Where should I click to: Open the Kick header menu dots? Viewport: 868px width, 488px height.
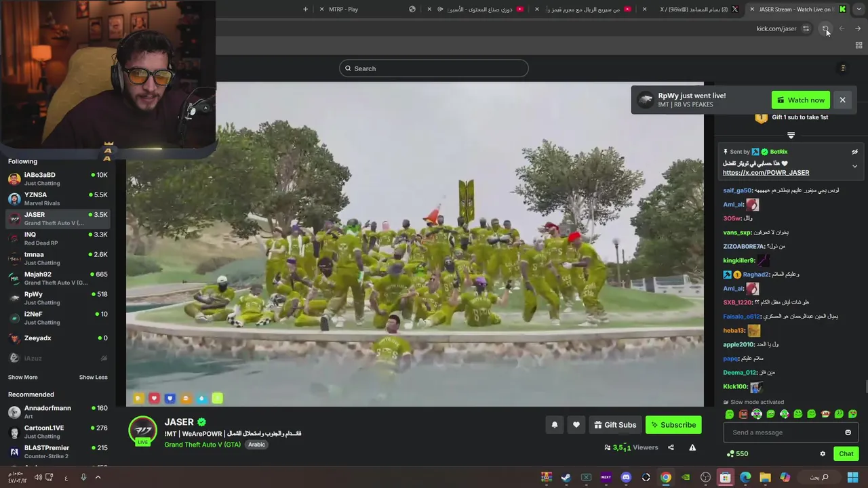point(843,68)
